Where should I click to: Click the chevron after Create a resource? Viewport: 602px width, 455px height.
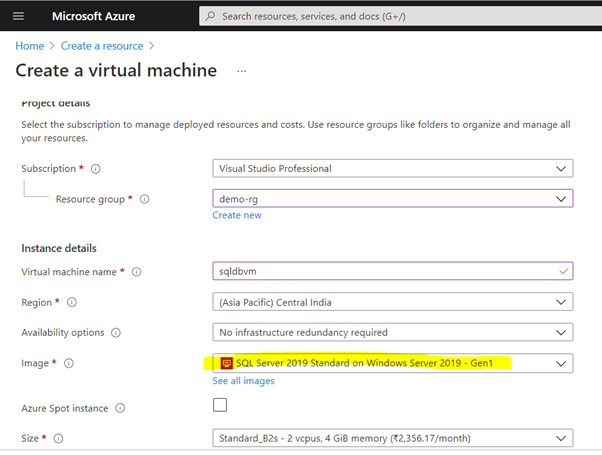pos(152,46)
